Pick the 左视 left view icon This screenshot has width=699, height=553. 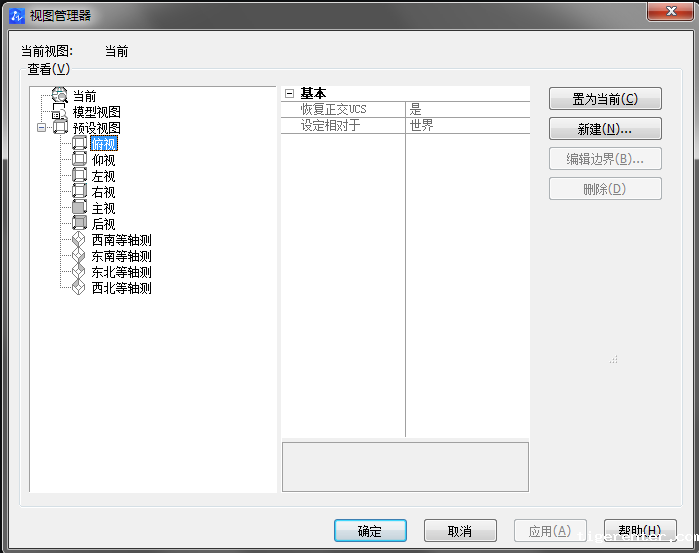pos(80,176)
